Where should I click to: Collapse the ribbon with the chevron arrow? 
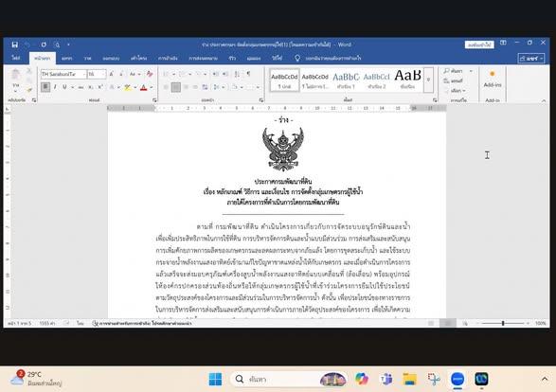544,100
